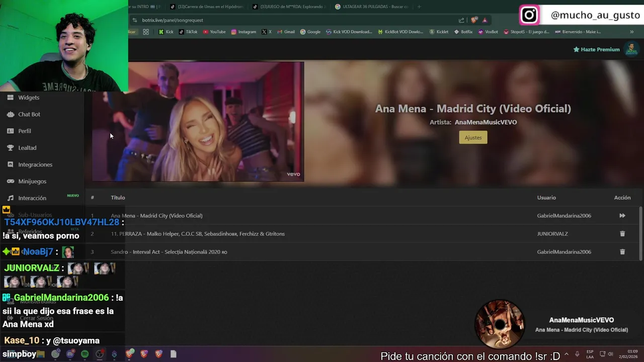This screenshot has height=362, width=644.
Task: Click Hazte Premium link
Action: click(596, 49)
